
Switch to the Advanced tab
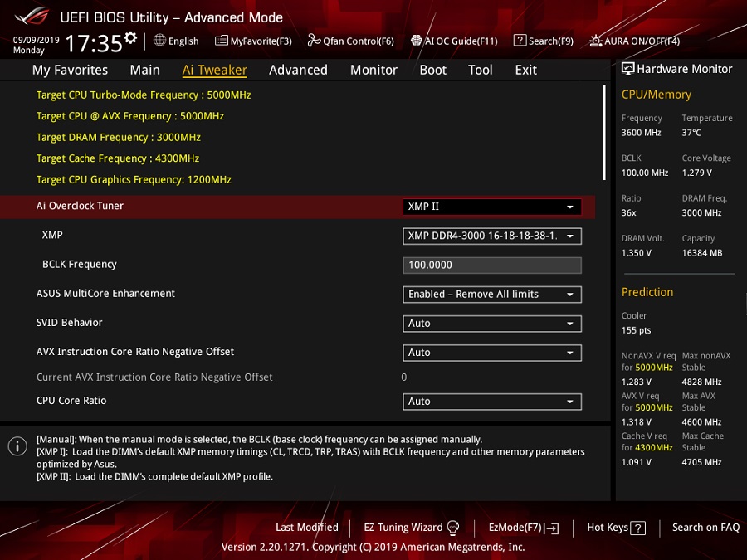tap(298, 70)
